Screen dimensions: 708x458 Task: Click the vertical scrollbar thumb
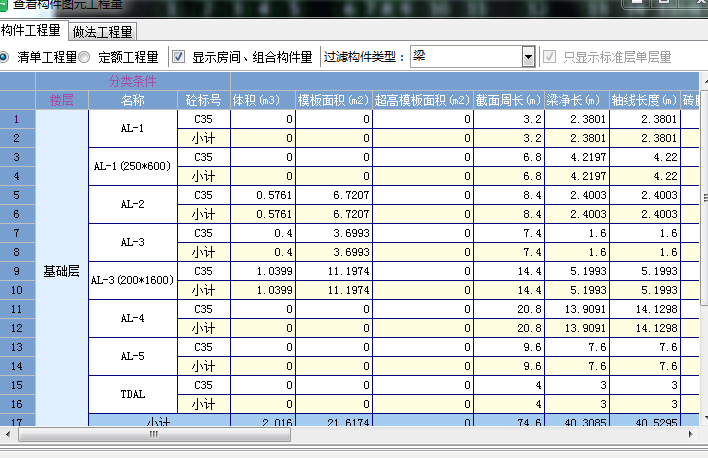[x=704, y=197]
